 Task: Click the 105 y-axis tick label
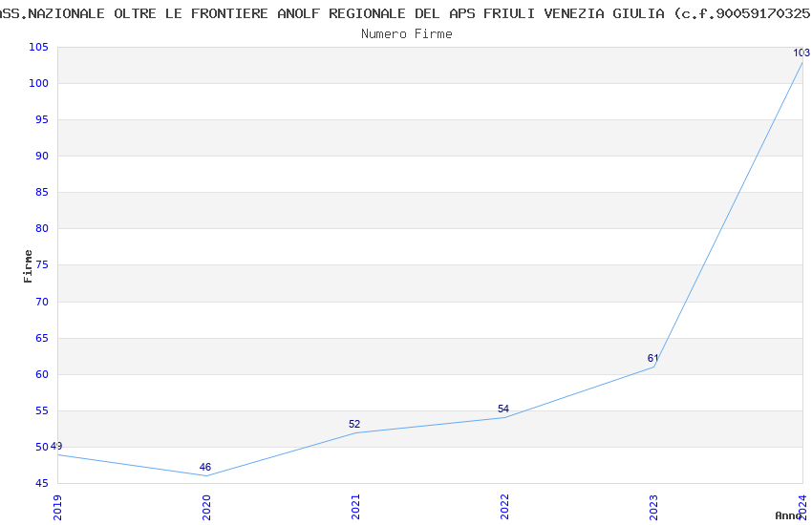pyautogui.click(x=39, y=47)
